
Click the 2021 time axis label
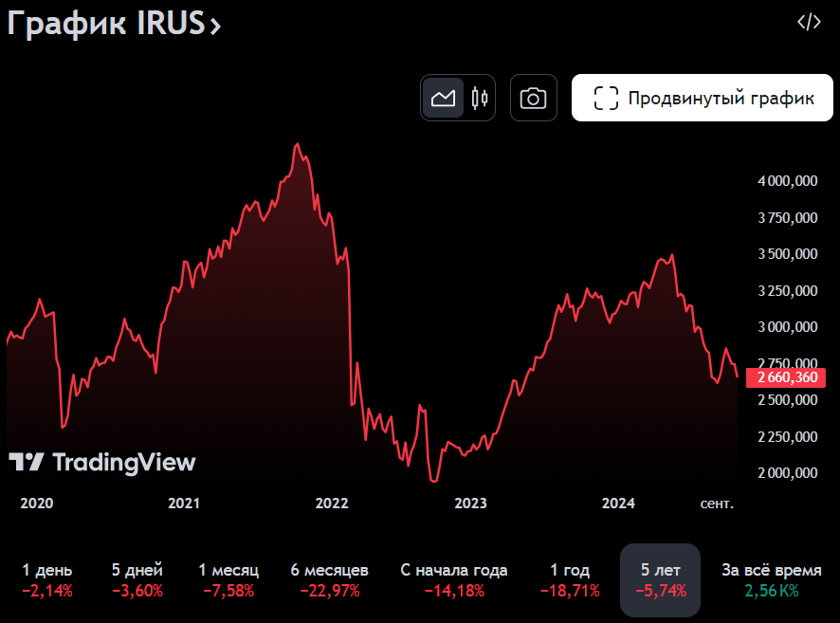tap(184, 504)
